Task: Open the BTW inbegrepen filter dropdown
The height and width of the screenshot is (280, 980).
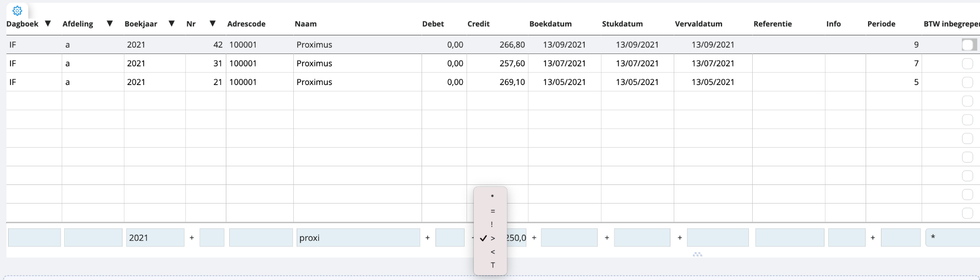Action: point(952,237)
